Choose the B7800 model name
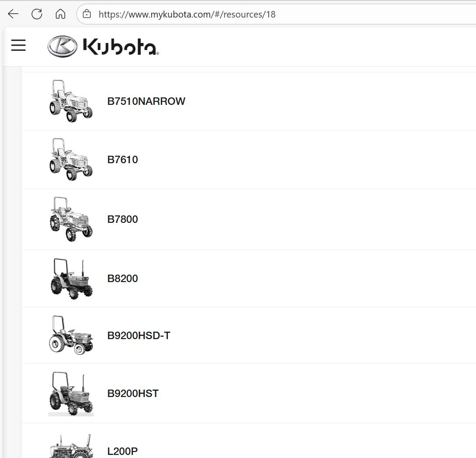The height and width of the screenshot is (458, 476). click(122, 219)
